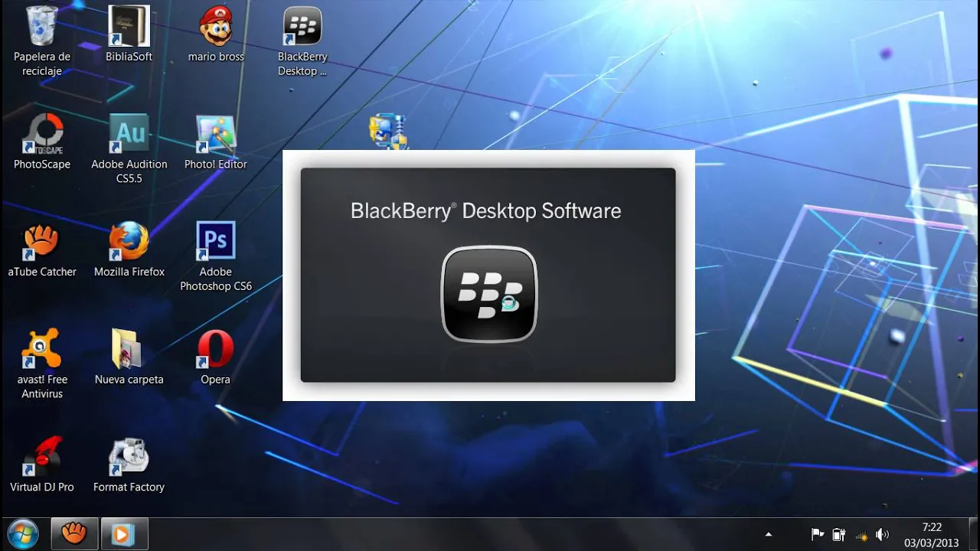Open Action Center flag icon
This screenshot has width=980, height=551.
point(817,534)
